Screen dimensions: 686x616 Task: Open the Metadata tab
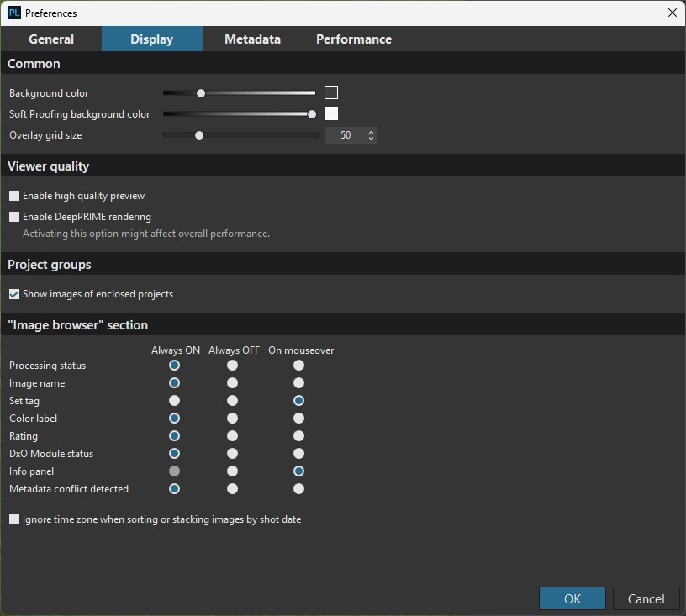coord(252,39)
